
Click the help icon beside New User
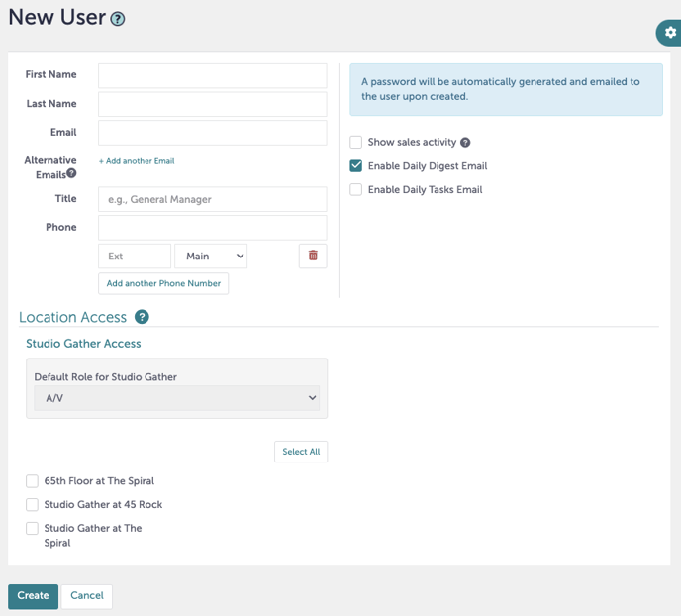coord(118,19)
